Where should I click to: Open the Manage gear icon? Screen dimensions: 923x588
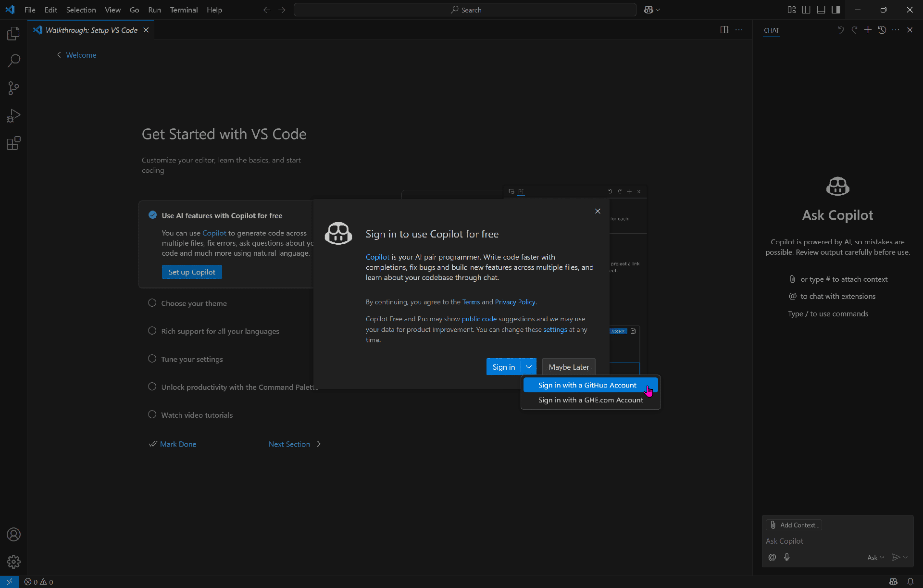click(13, 562)
